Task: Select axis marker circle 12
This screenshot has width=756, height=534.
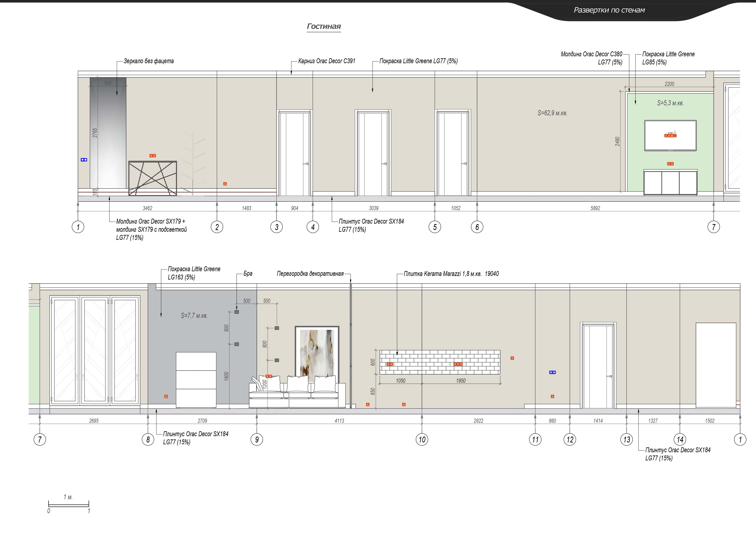Action: coord(570,439)
